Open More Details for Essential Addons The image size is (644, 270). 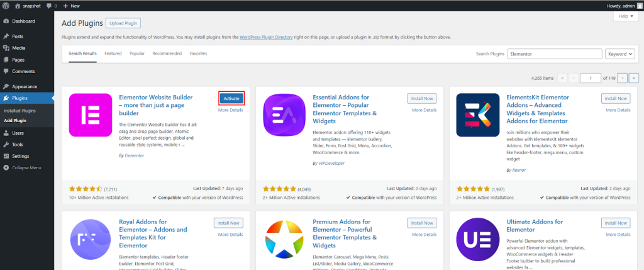425,110
